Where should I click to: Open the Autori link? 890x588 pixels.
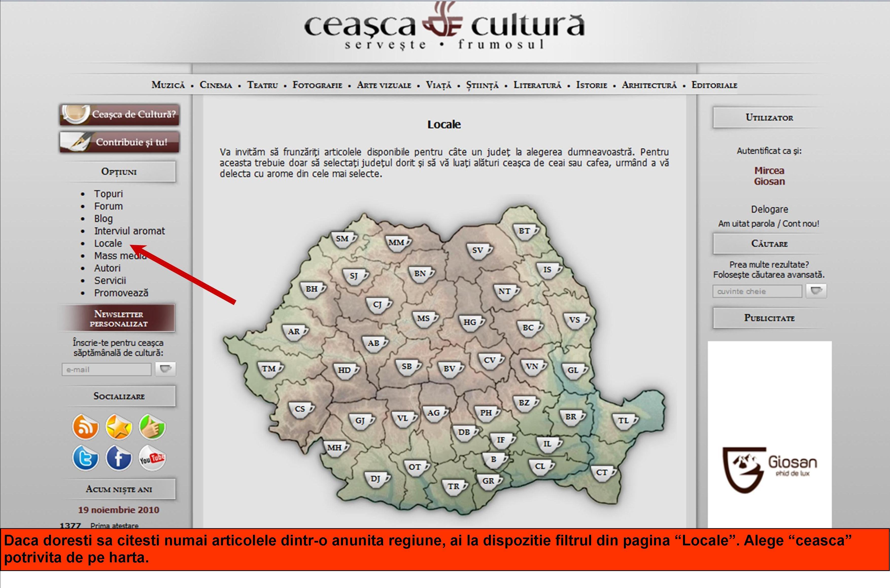tap(107, 268)
